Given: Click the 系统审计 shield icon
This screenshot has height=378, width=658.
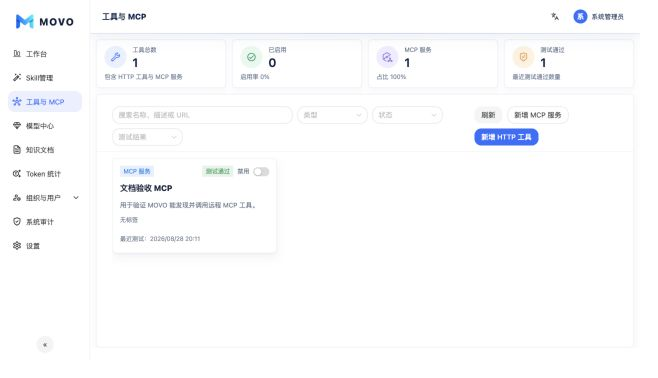Looking at the screenshot, I should coord(17,222).
